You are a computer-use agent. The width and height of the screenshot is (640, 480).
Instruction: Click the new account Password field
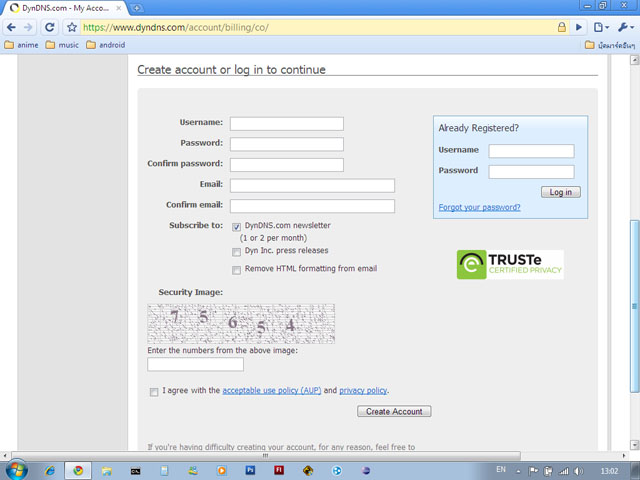coord(287,144)
